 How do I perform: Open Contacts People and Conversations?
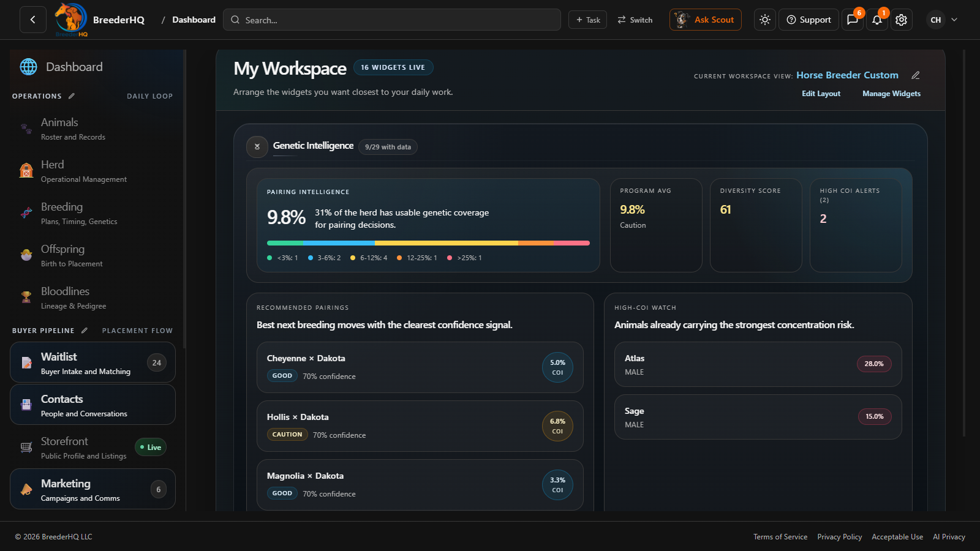click(93, 405)
